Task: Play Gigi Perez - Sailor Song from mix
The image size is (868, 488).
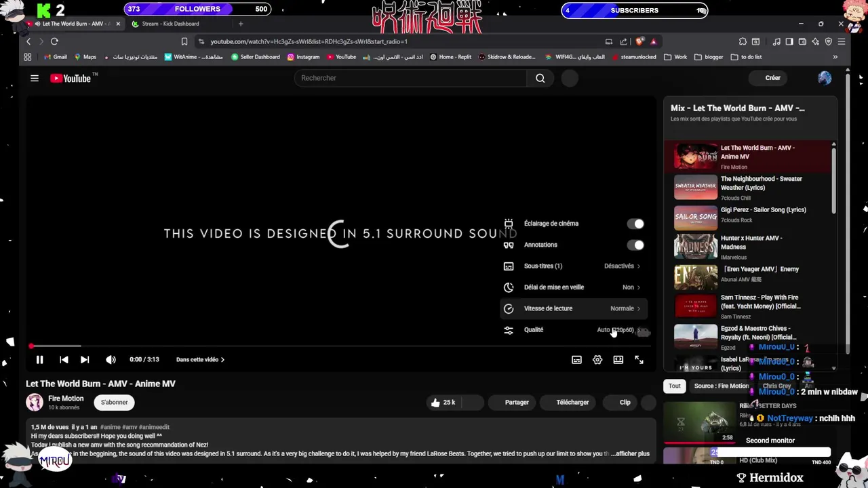Action: point(747,217)
